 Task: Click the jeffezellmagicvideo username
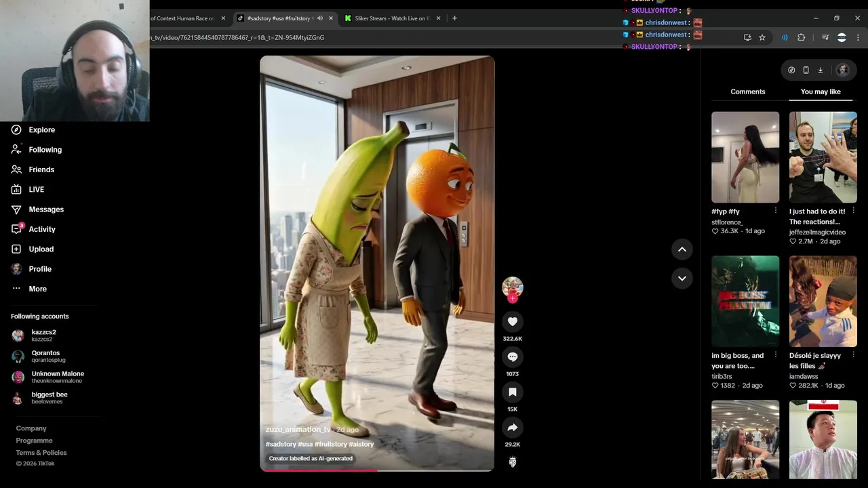(x=817, y=232)
